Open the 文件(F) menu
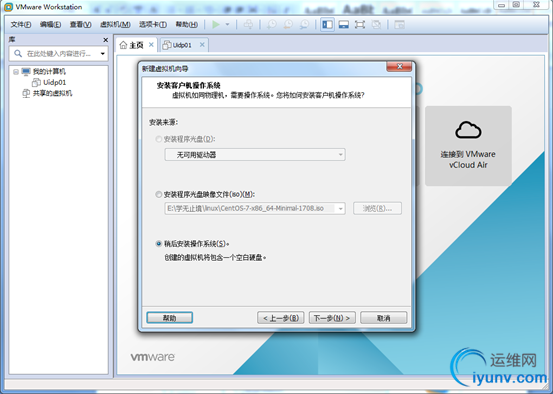 coord(21,24)
